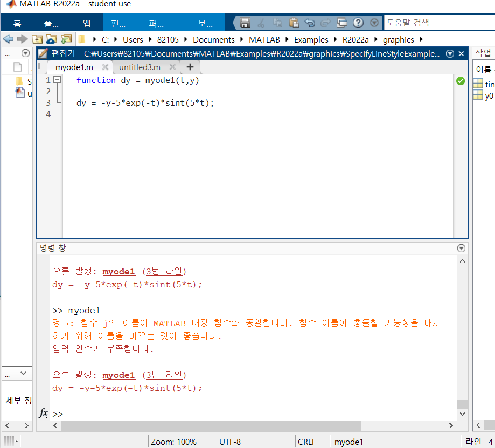Viewport: 495px width, 448px height.
Task: Go up one folder level
Action: pyautogui.click(x=37, y=39)
